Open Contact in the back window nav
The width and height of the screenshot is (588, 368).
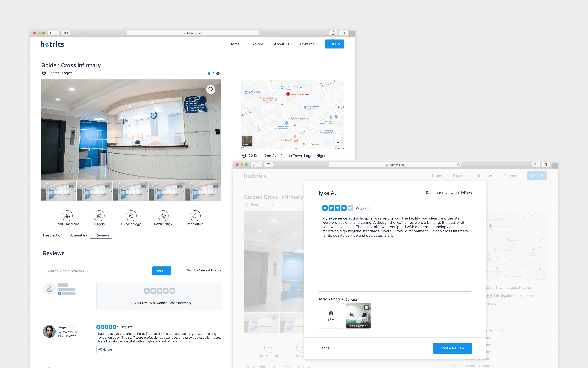(x=307, y=44)
